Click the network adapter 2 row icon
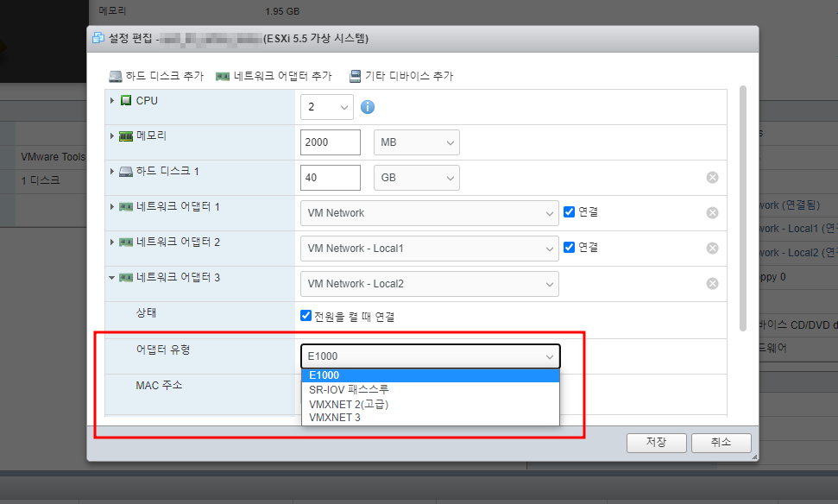The width and height of the screenshot is (838, 504). tap(126, 243)
